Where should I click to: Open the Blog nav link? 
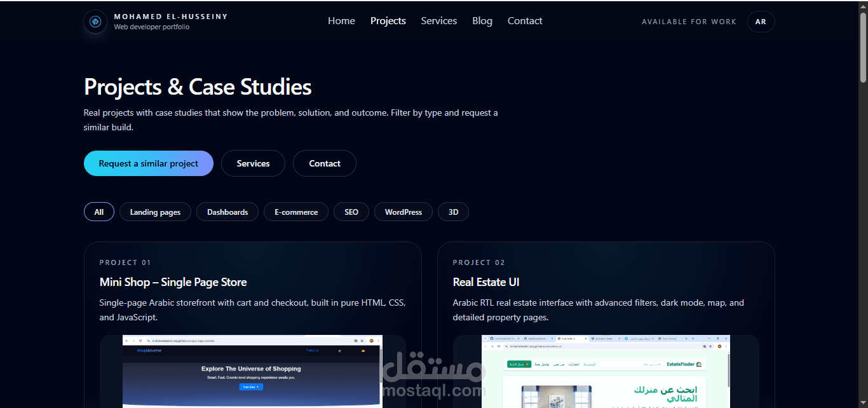(x=482, y=21)
